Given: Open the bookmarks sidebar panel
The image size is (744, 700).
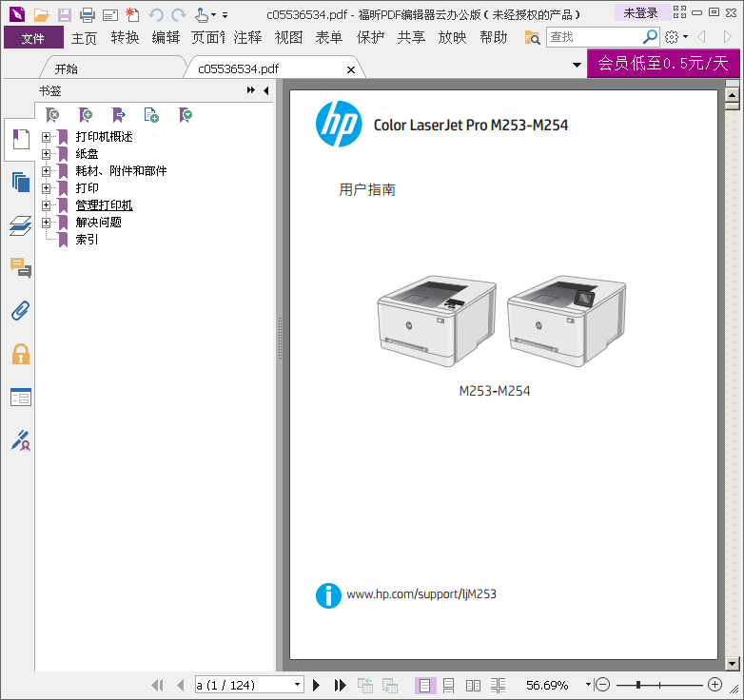Looking at the screenshot, I should 20,139.
